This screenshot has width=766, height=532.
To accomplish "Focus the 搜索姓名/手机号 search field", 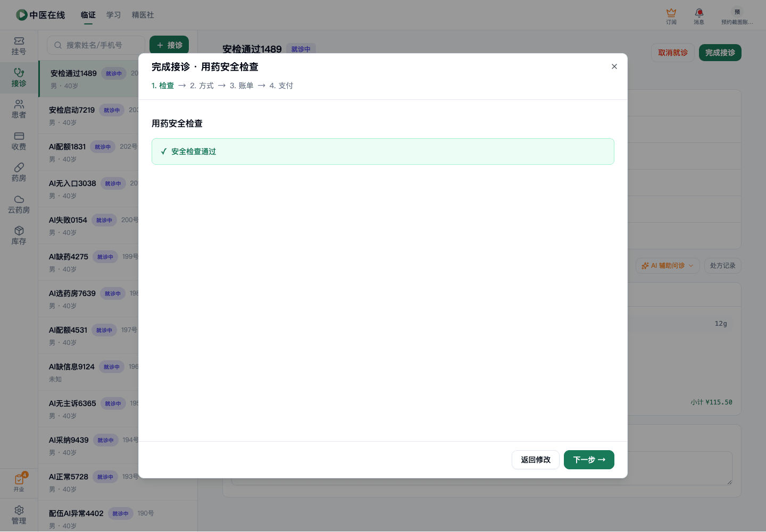I will 96,45.
